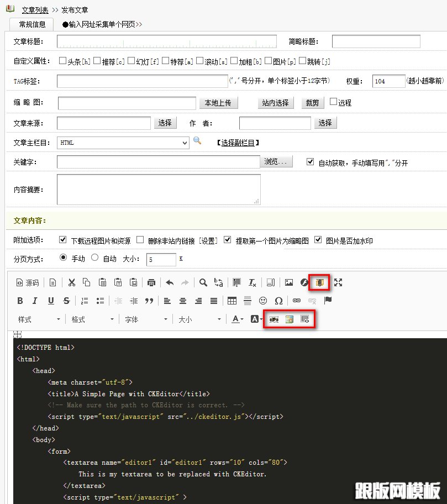Viewport: 447px width, 504px height.
Task: Align text to center
Action: point(183,301)
